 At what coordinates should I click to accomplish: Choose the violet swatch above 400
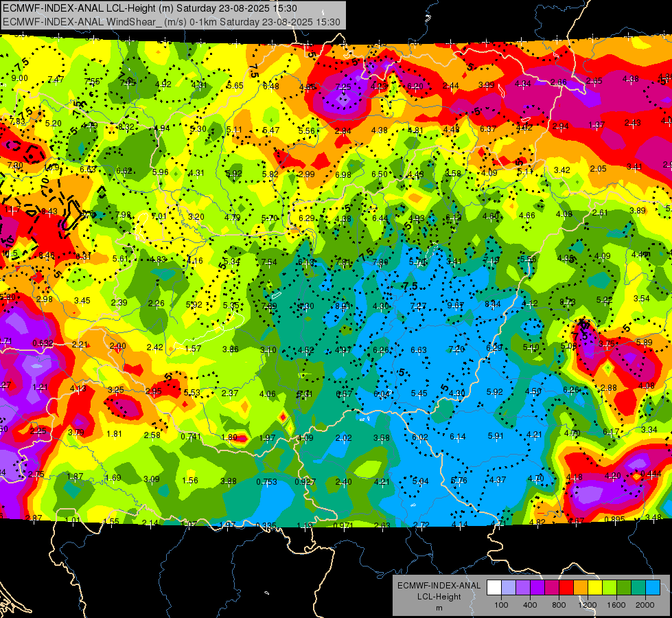537,588
